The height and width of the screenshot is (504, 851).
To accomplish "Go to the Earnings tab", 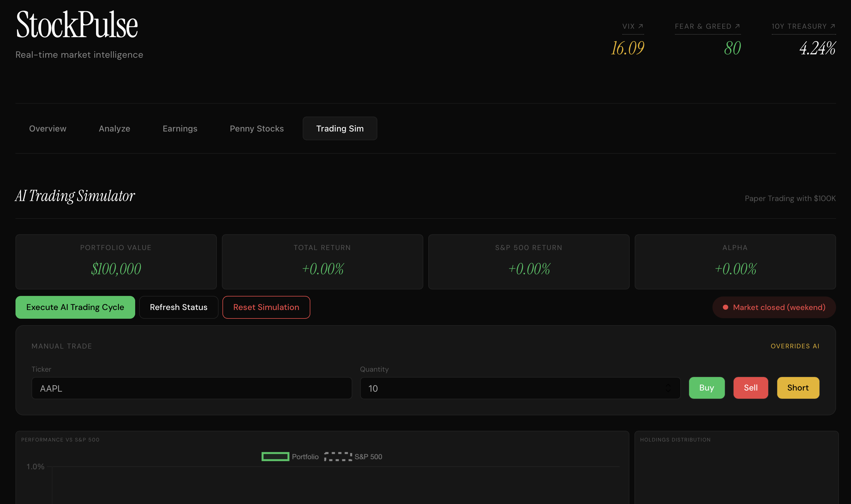I will point(180,129).
